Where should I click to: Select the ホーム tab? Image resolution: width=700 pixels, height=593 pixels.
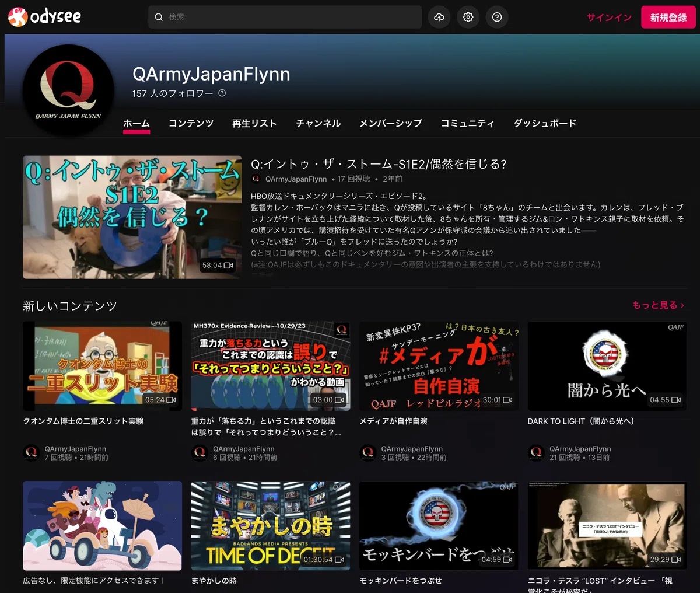136,124
